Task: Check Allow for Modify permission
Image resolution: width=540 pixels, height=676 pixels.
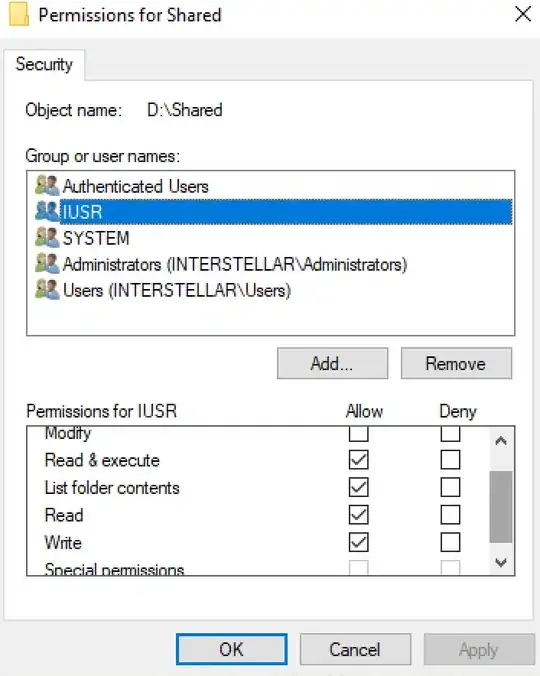Action: [359, 434]
